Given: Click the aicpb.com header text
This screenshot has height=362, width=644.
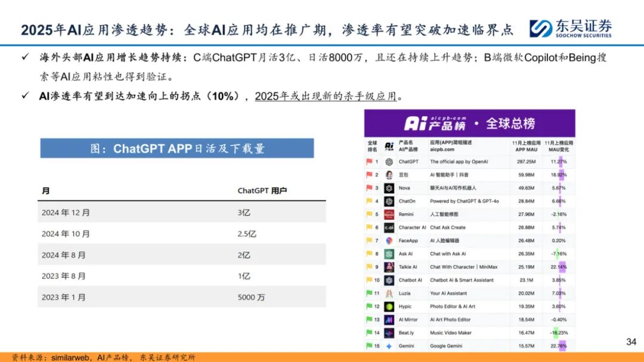Looking at the screenshot, I should (442, 150).
